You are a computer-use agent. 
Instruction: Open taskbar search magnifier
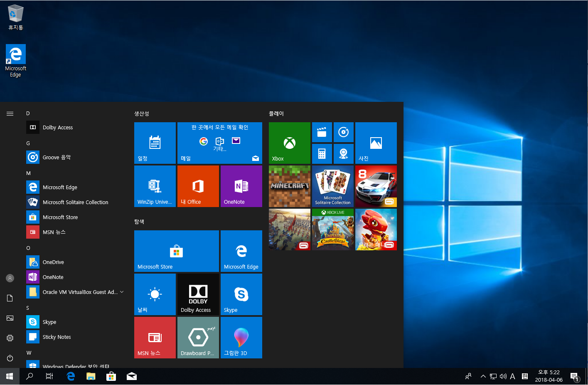(30, 376)
